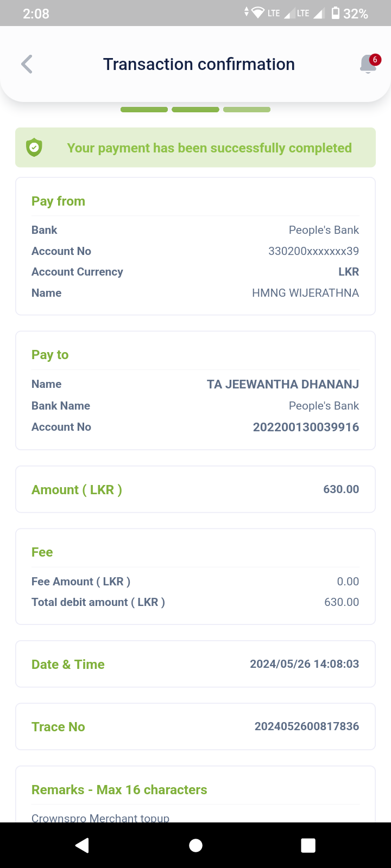This screenshot has width=391, height=868.
Task: Tap the Android recent apps square
Action: click(x=308, y=845)
